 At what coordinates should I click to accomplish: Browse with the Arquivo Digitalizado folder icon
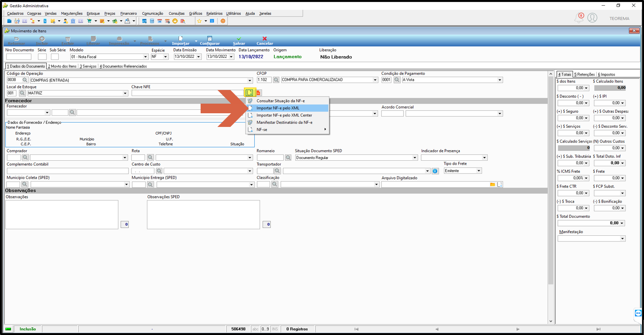pyautogui.click(x=492, y=184)
